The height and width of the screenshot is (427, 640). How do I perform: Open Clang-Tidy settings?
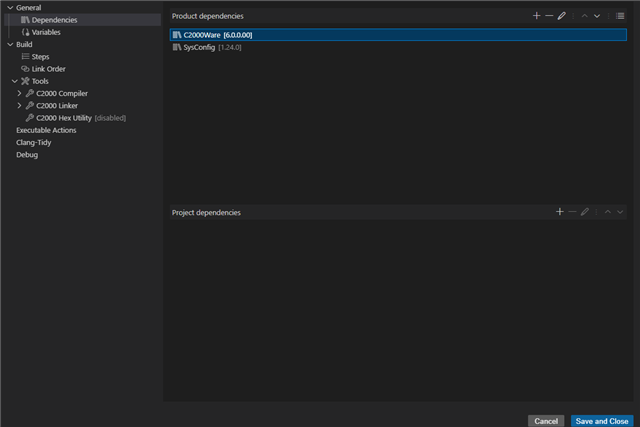point(33,142)
